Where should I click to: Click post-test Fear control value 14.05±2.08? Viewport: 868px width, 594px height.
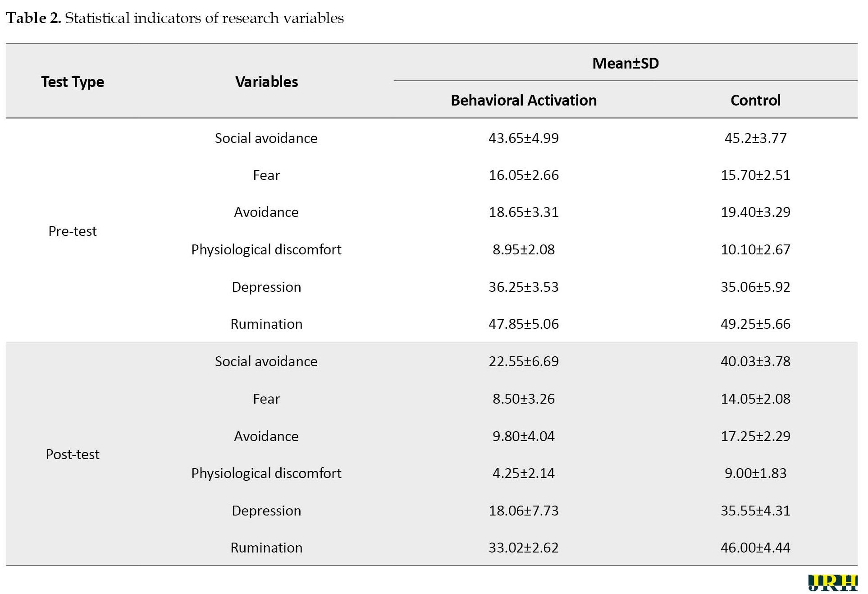[x=755, y=399]
